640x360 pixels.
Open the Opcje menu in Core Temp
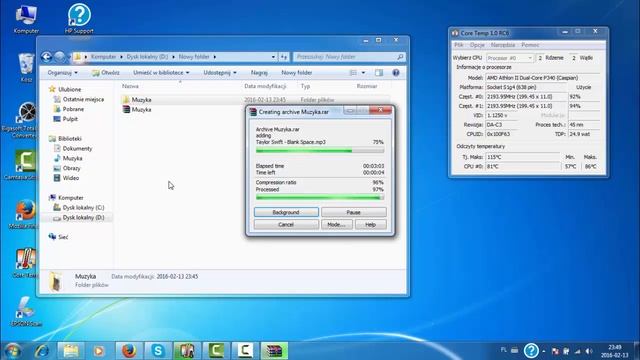(477, 45)
